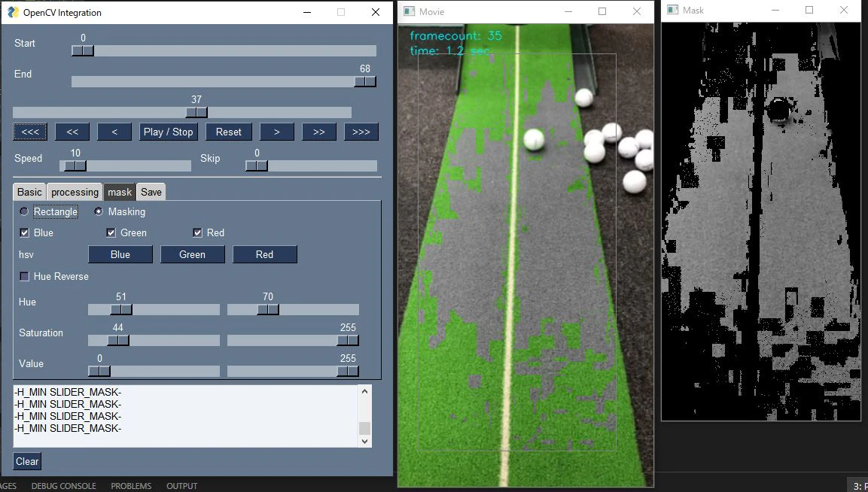This screenshot has height=492, width=868.
Task: Click the hsv Green preset button
Action: pyautogui.click(x=192, y=254)
